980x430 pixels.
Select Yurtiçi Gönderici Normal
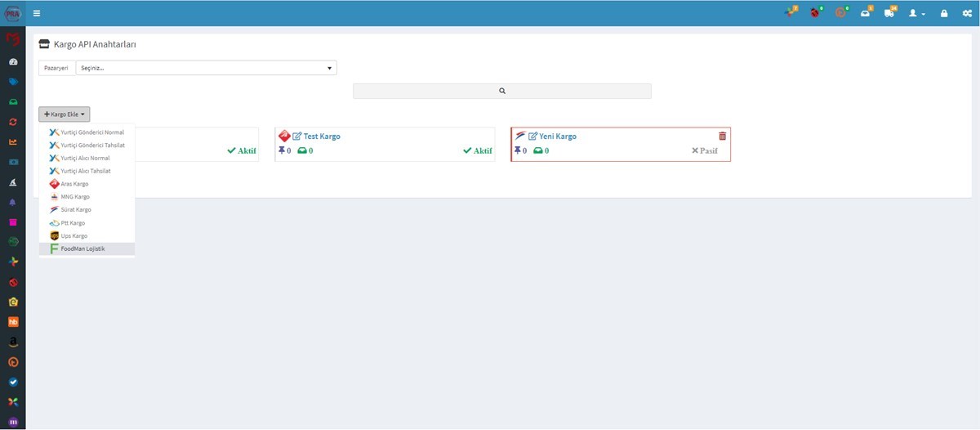point(87,132)
